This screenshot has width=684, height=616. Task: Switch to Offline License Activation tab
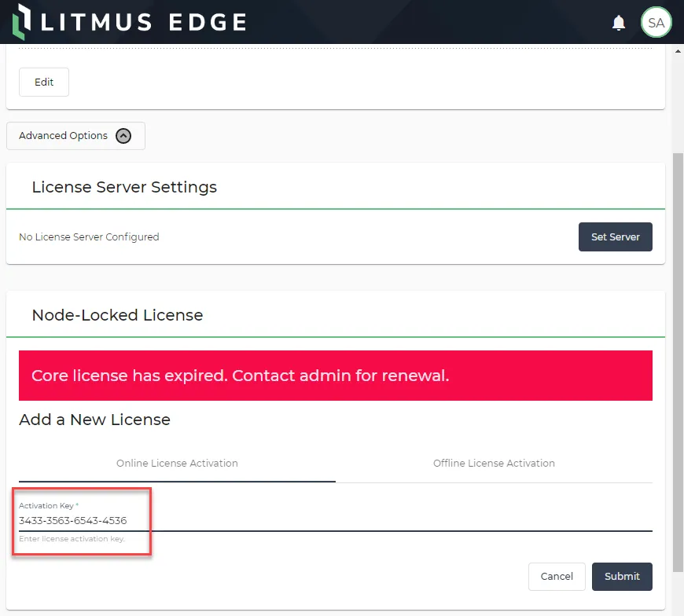click(x=494, y=464)
